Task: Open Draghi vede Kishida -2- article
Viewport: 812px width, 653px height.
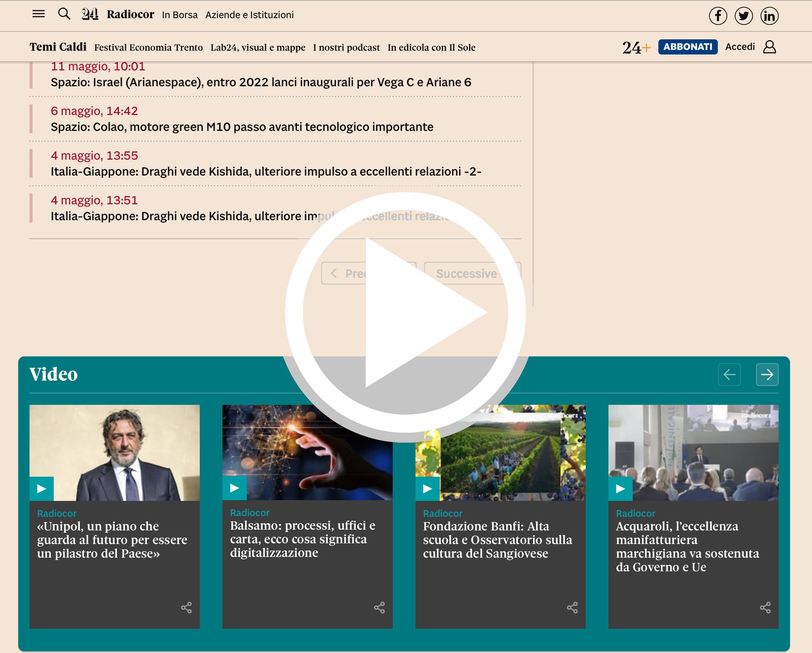Action: pyautogui.click(x=266, y=171)
